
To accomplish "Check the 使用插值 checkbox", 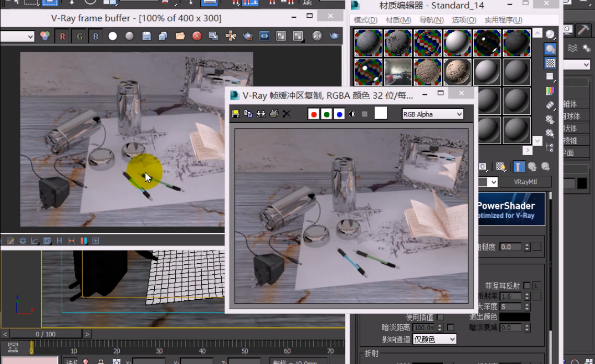I will [440, 317].
